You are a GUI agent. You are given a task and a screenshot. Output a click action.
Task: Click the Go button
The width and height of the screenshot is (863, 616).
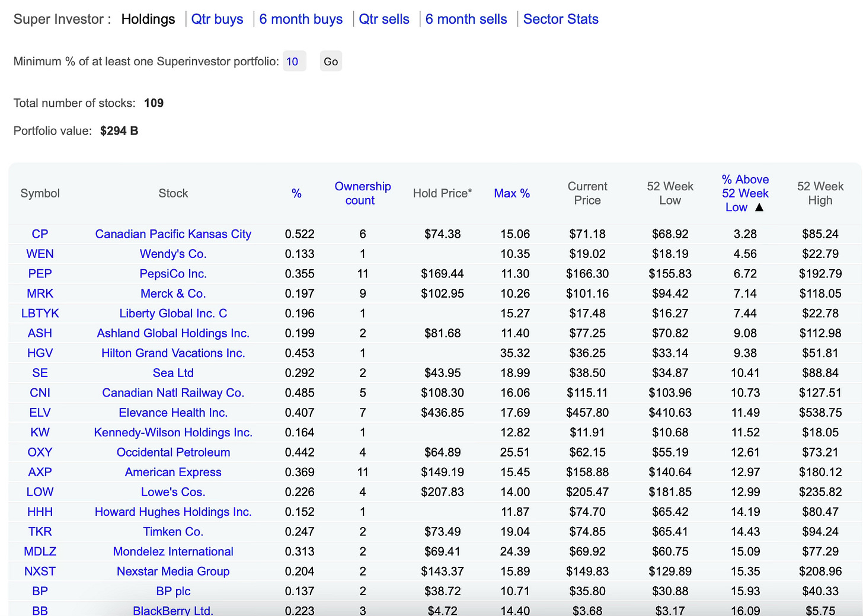point(331,61)
